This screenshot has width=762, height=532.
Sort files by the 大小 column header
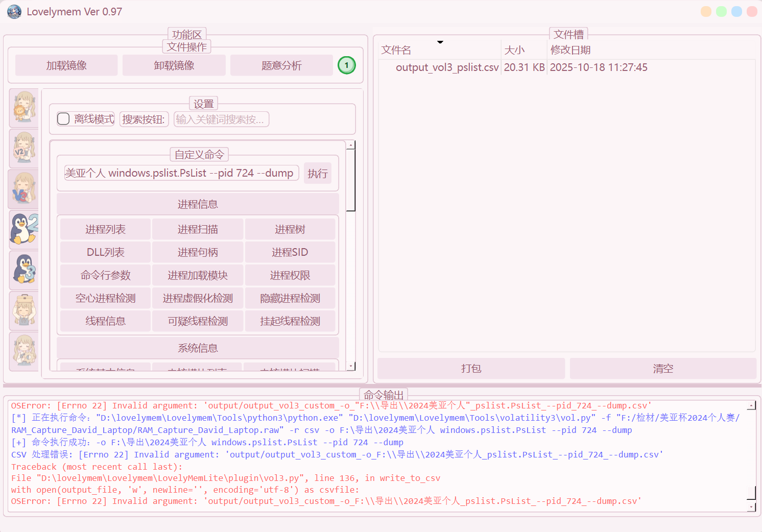coord(514,50)
